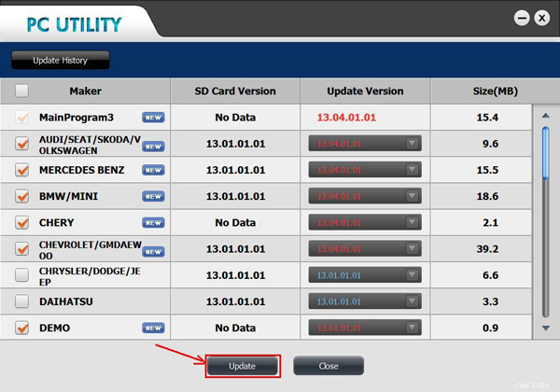
Task: Click the Close button at bottom
Action: 329,366
